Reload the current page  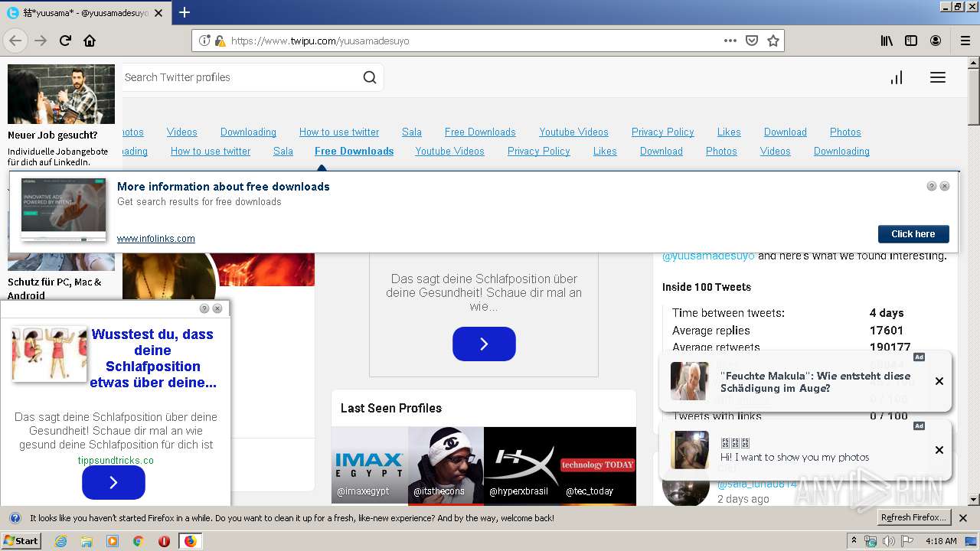coord(65,41)
